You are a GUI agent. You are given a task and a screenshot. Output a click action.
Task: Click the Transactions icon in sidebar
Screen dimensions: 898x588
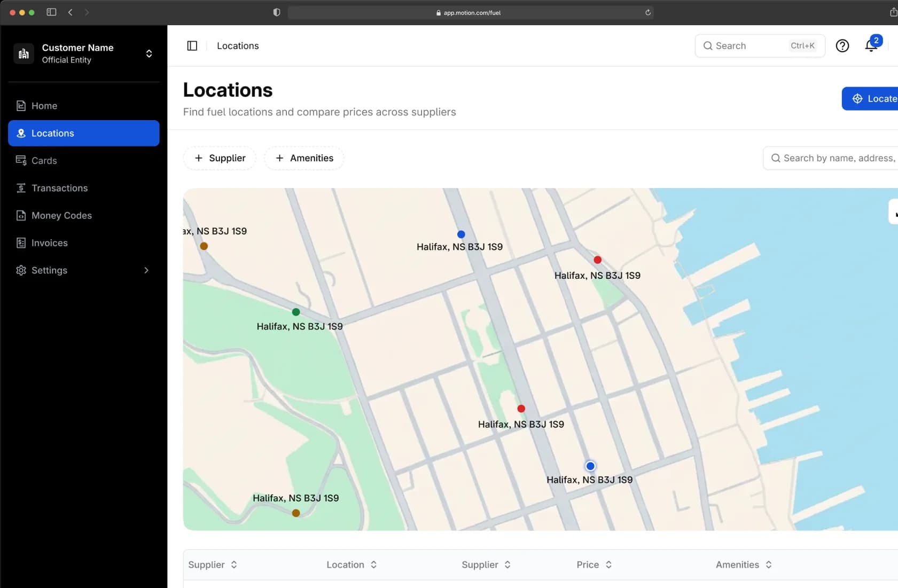tap(21, 188)
